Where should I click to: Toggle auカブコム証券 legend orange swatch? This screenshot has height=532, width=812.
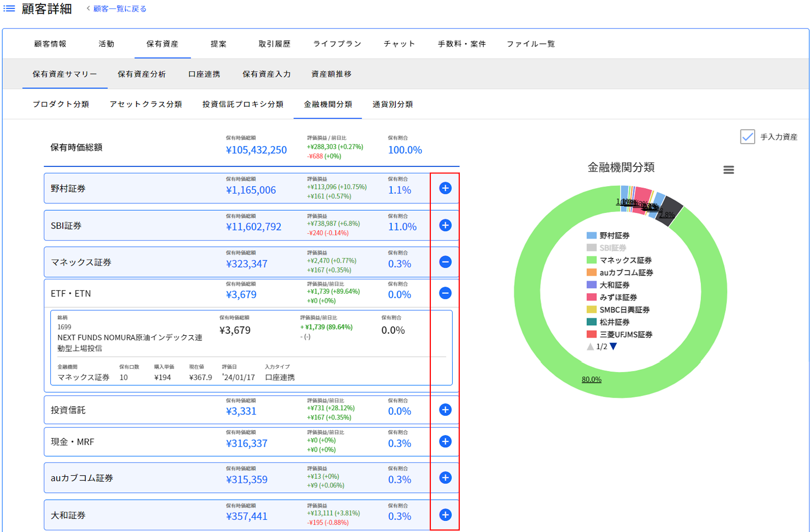[591, 272]
